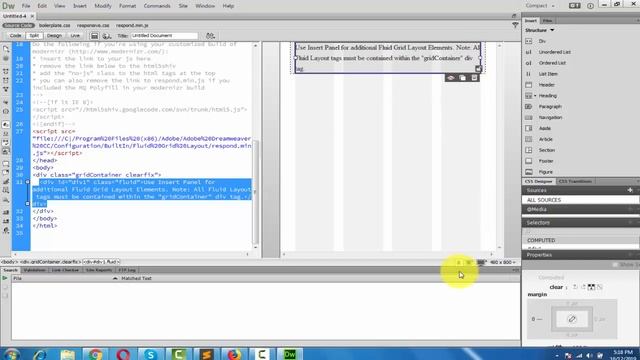Screen dimensions: 640x360
Task: Switch to Split view
Action: 34,36
